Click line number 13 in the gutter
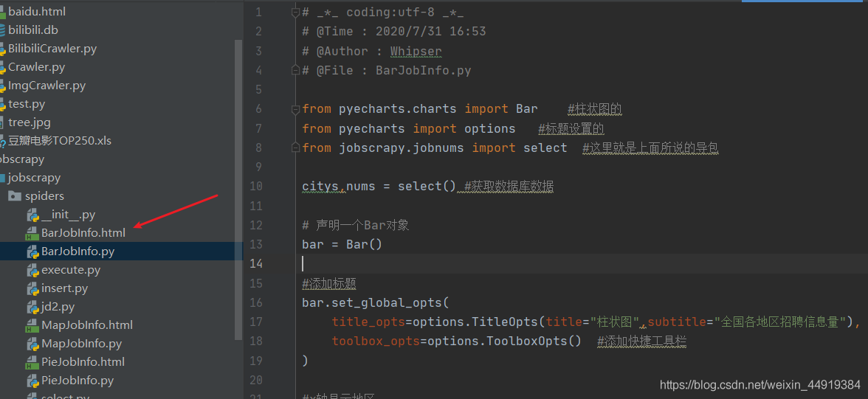The height and width of the screenshot is (399, 868). click(256, 245)
